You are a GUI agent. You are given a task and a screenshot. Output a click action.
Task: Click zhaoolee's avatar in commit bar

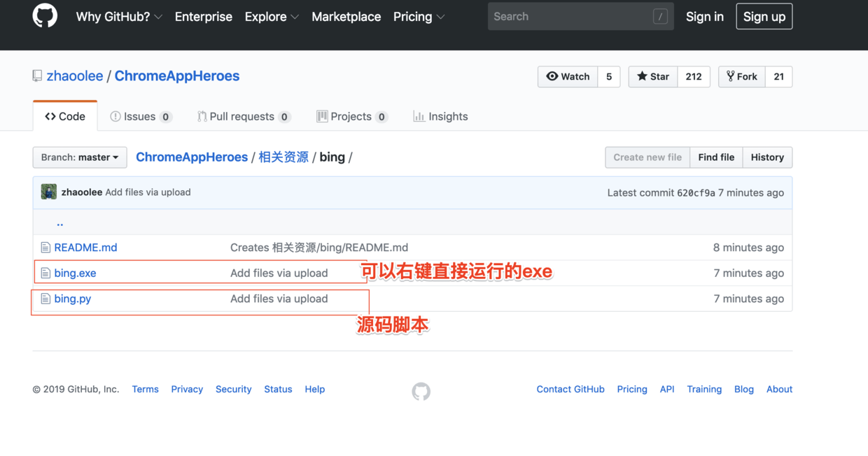pyautogui.click(x=49, y=192)
